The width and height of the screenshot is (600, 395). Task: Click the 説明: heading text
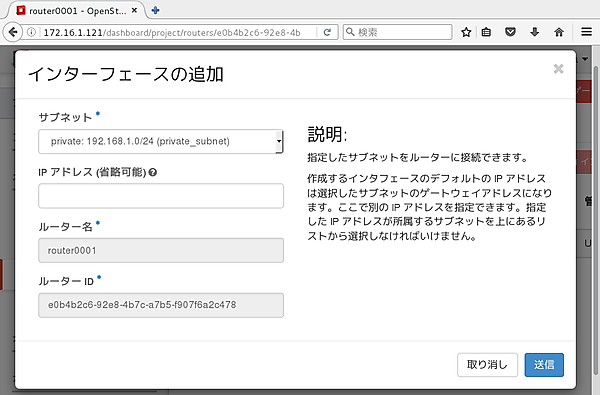pos(327,134)
